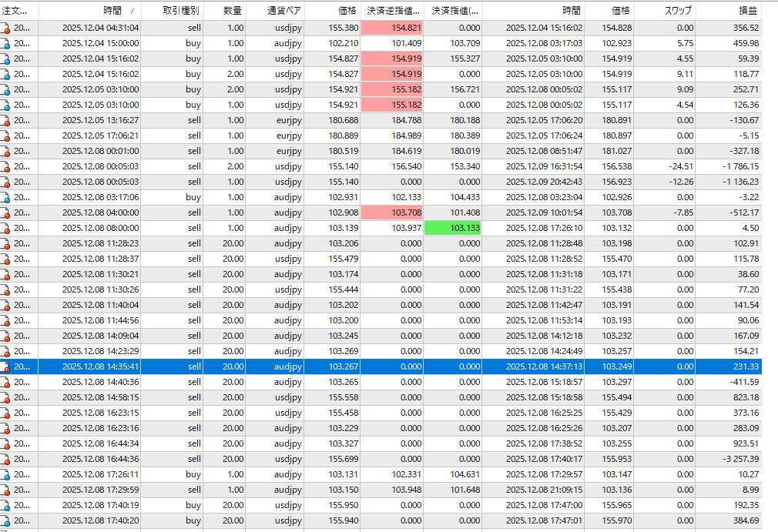Click the close time 2025.12.08 21:09:15
The width and height of the screenshot is (778, 532).
pos(545,490)
